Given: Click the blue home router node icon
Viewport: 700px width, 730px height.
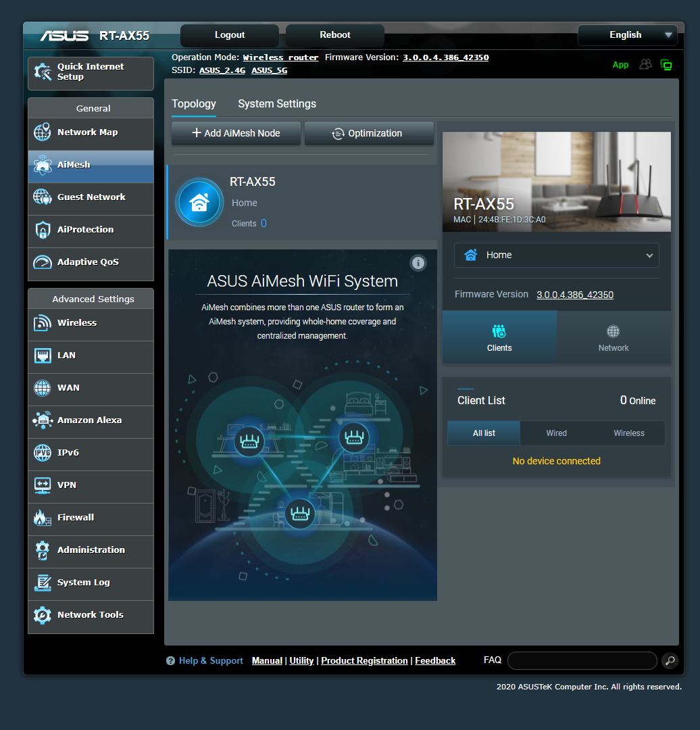Looking at the screenshot, I should [199, 203].
